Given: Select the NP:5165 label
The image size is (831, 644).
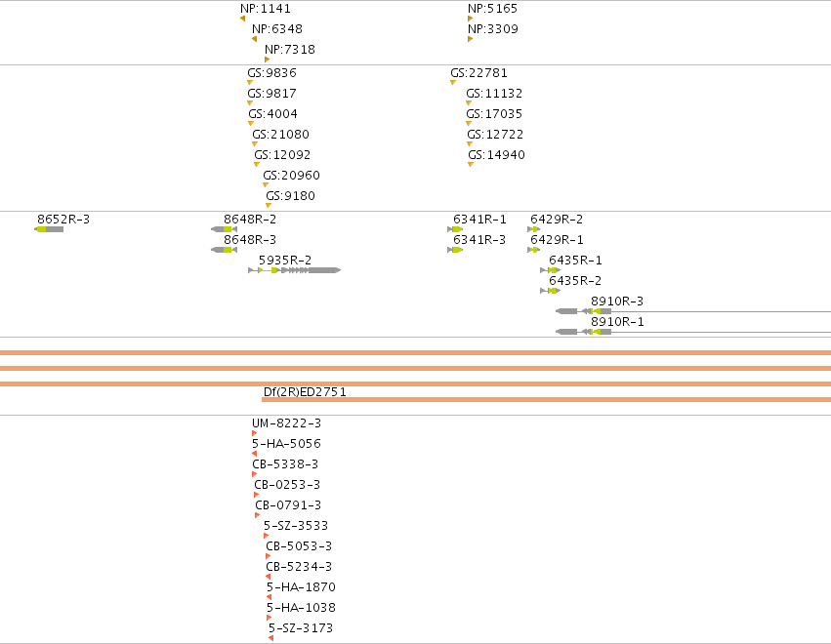Looking at the screenshot, I should tap(492, 9).
